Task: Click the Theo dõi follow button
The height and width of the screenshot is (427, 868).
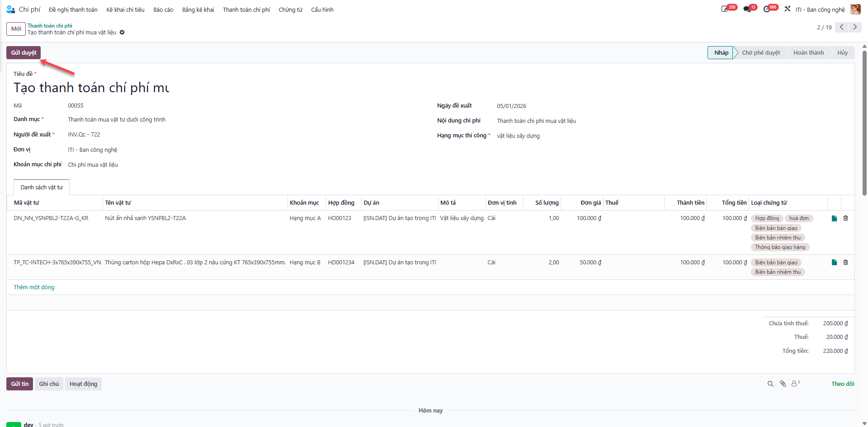Action: pyautogui.click(x=843, y=384)
